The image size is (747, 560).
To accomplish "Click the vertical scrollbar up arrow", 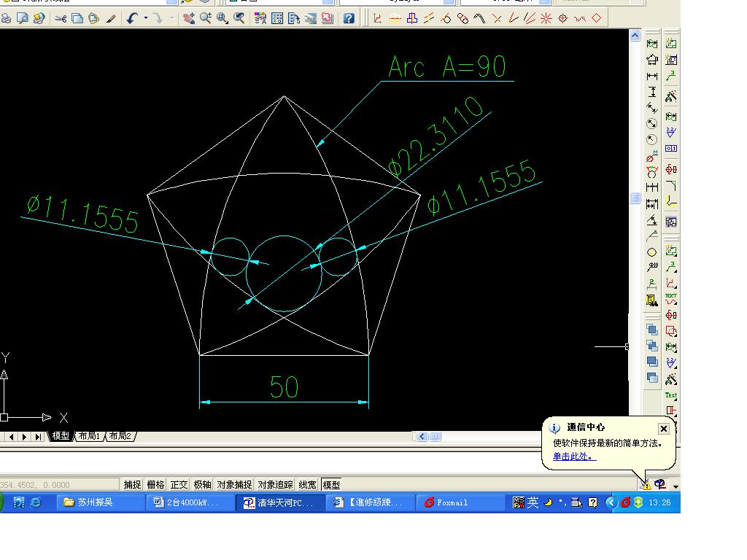I will [x=635, y=36].
